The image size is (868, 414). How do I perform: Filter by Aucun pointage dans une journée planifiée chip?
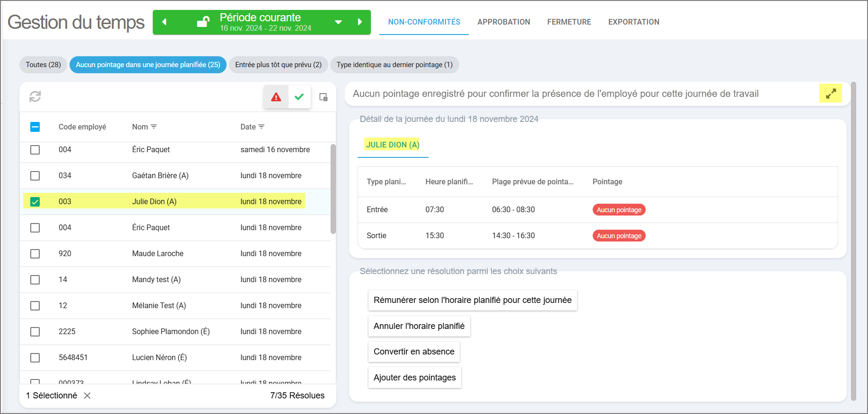148,65
